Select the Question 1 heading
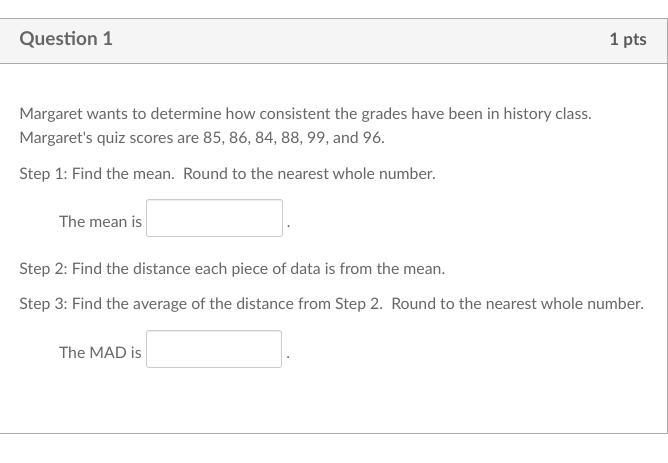The width and height of the screenshot is (668, 463). pos(66,39)
